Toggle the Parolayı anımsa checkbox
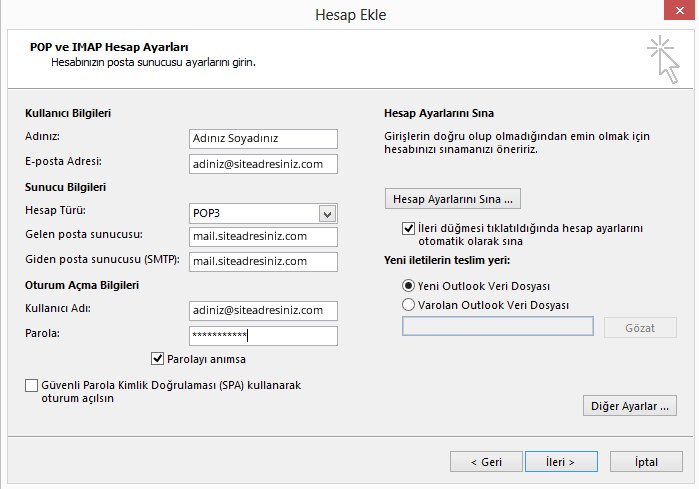Screen dimensions: 699x489 (157, 358)
